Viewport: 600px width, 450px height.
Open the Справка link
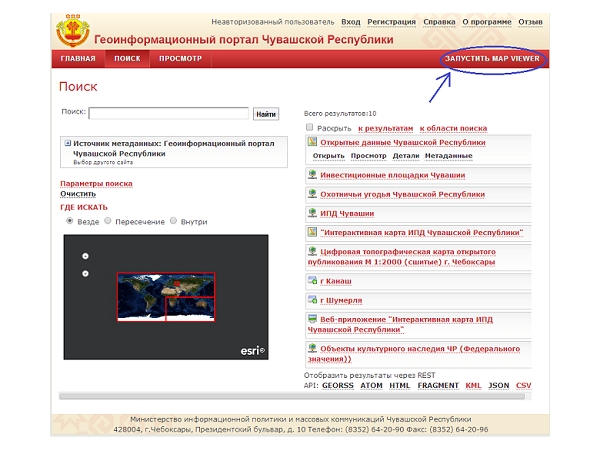pos(439,22)
